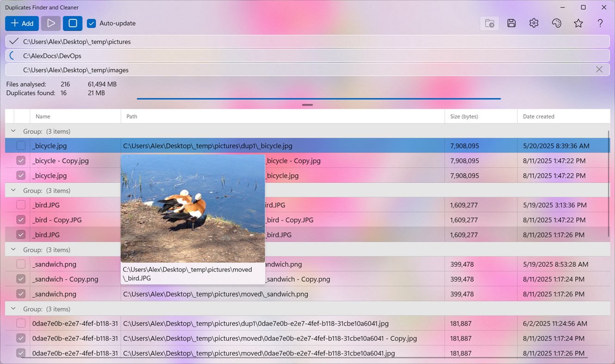The width and height of the screenshot is (615, 364).
Task: Open the theme palette icon
Action: tap(556, 23)
